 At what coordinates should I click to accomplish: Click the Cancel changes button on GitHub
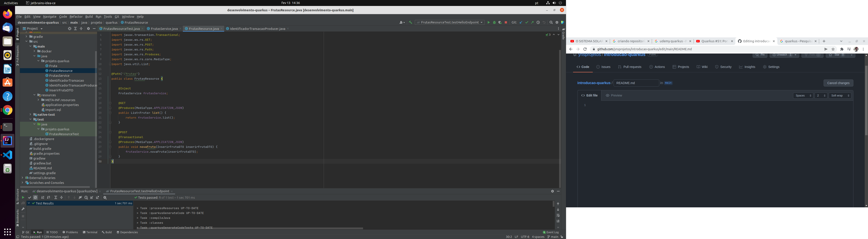pyautogui.click(x=838, y=83)
